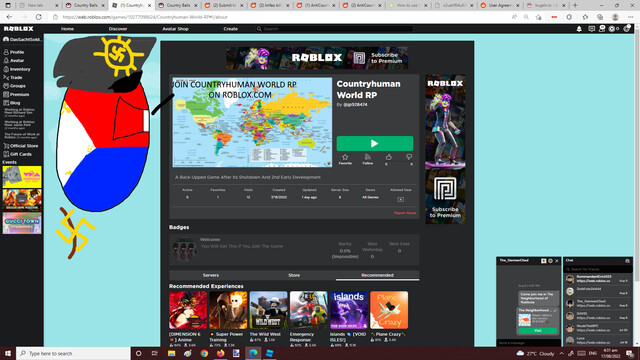Like the game with thumbs-up icon
The height and width of the screenshot is (360, 640).
[389, 157]
